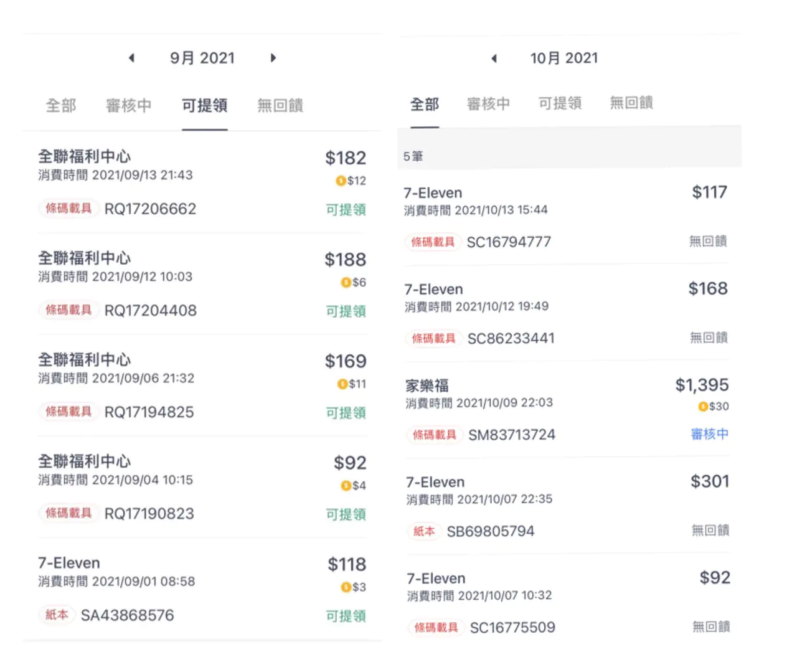
Task: Click the $1,395 amount
Action: pyautogui.click(x=702, y=385)
